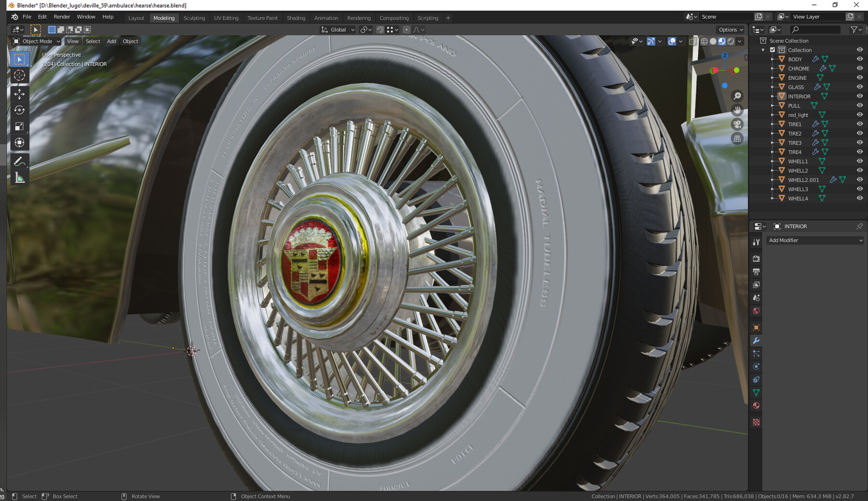Hide the GLASS object in outliner
868x501 pixels.
859,87
